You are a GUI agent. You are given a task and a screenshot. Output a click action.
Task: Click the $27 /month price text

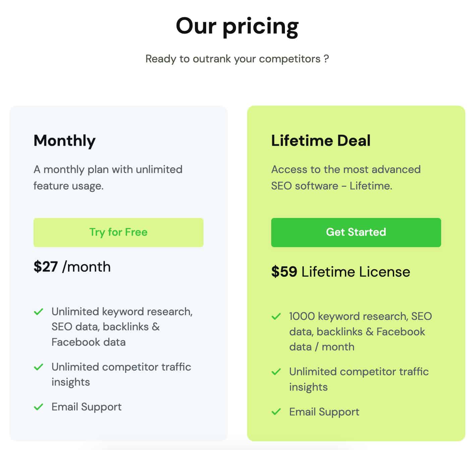click(72, 267)
